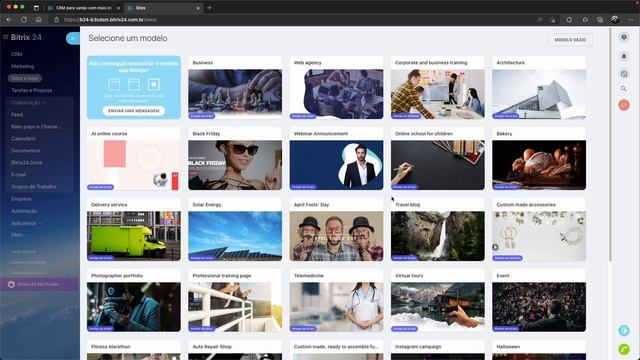Open Calendário in the sidebar

pos(23,138)
